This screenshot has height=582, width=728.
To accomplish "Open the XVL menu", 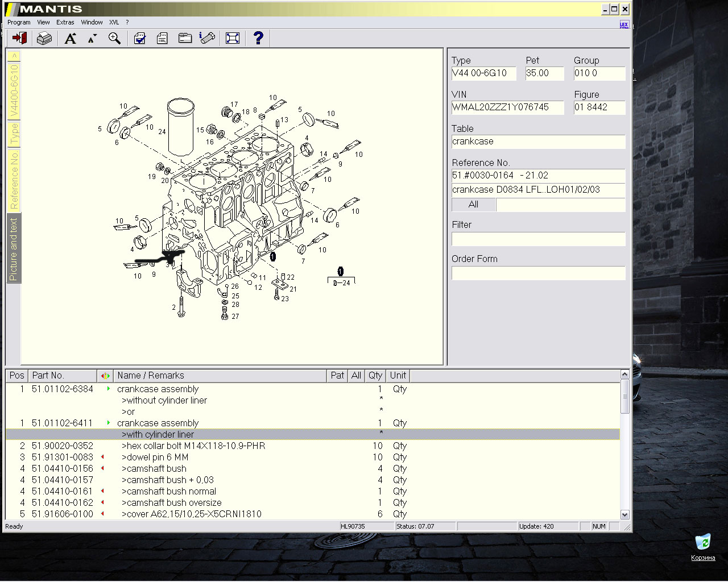I will pos(114,22).
